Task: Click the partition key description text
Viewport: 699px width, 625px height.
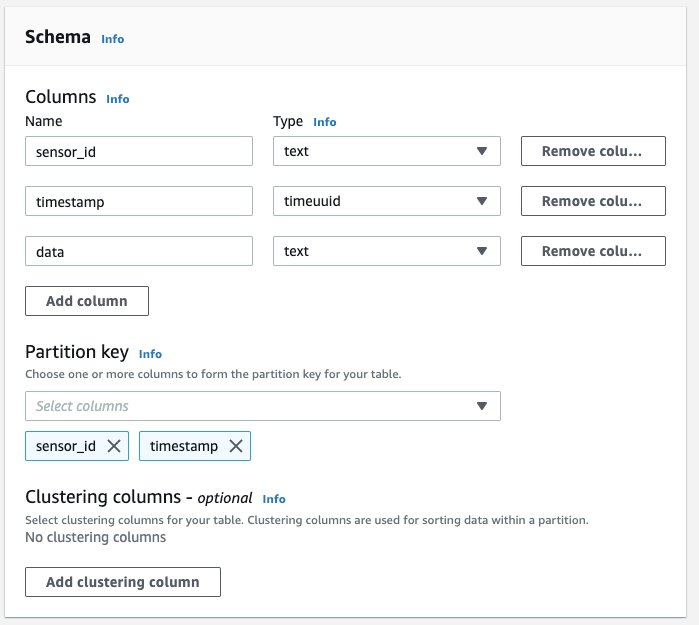Action: [x=213, y=374]
